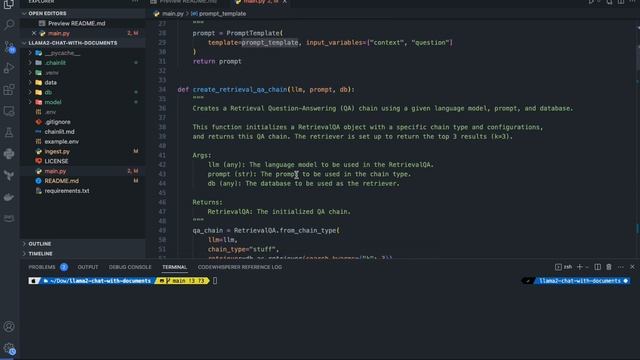Switch to Preview README.md editor tab
Screen dimensions: 640x360
coord(184,2)
